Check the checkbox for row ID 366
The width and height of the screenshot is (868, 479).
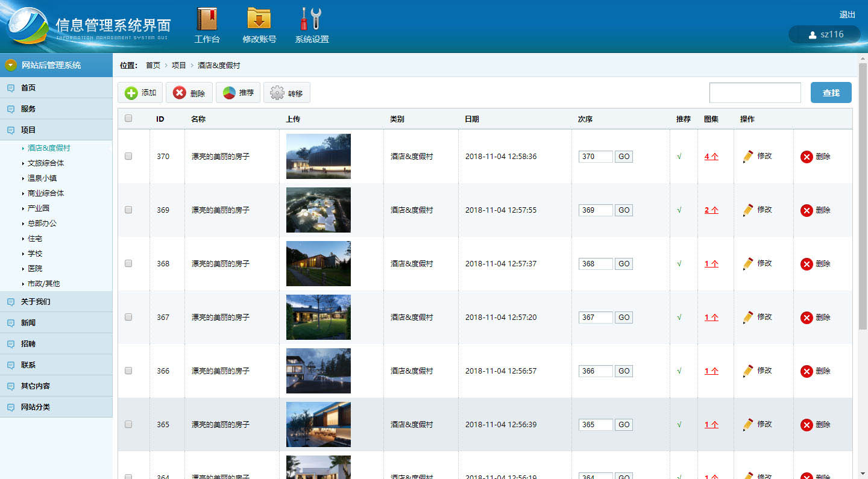(128, 371)
